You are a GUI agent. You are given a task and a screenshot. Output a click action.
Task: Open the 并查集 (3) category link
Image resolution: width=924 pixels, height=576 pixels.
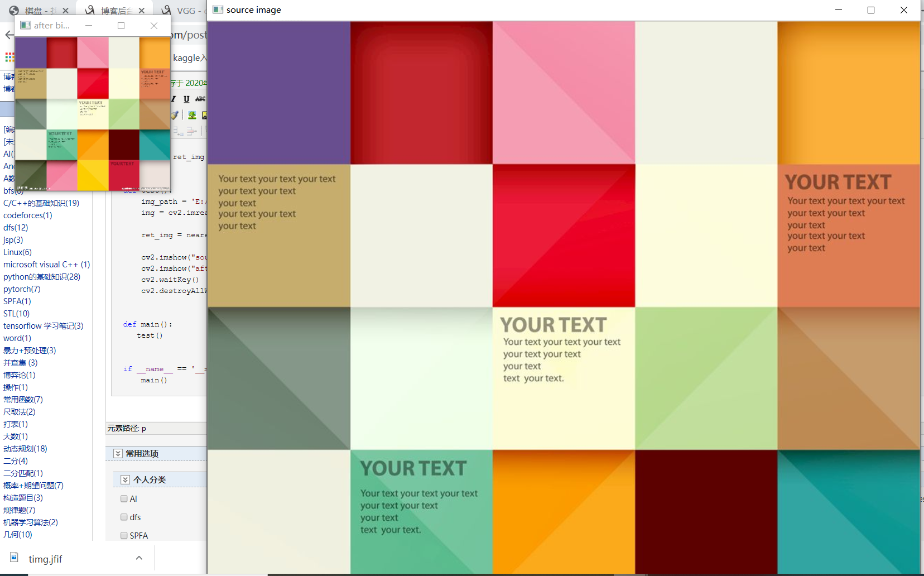[21, 363]
